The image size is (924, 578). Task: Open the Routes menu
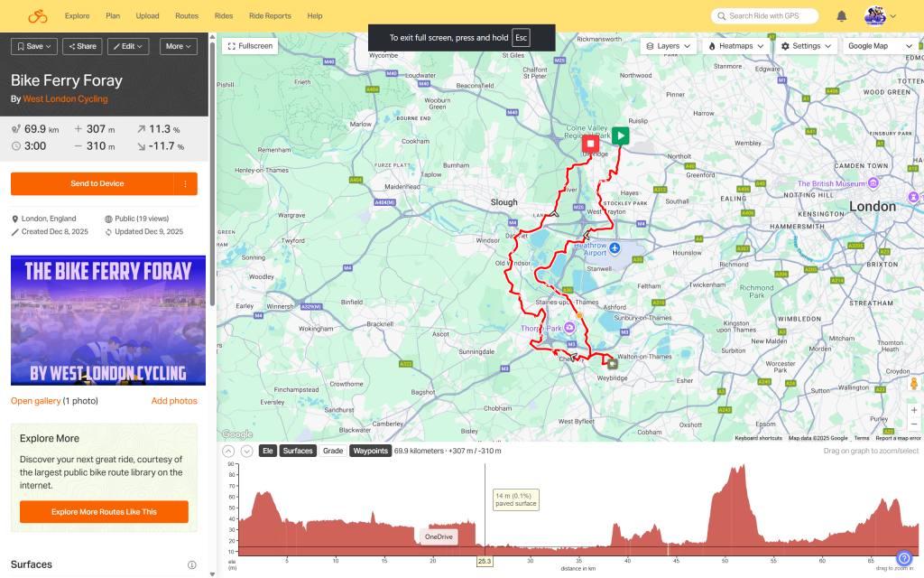coord(187,16)
